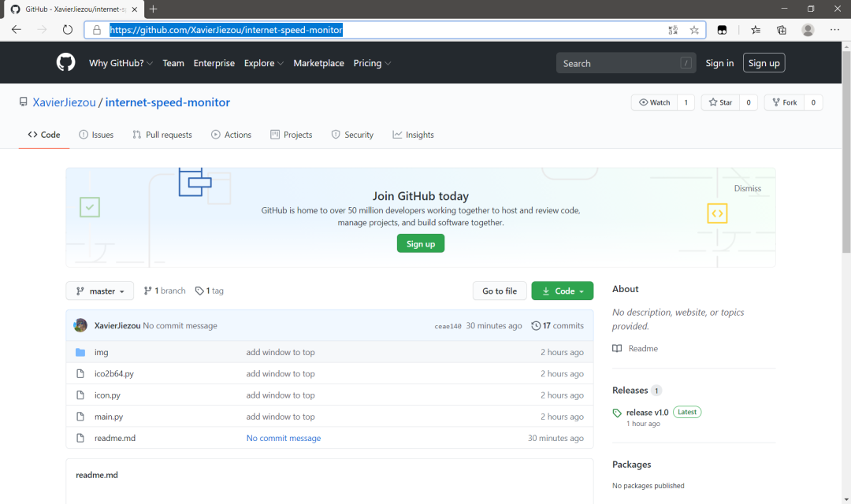851x504 pixels.
Task: View site info via padlock icon
Action: [x=97, y=30]
